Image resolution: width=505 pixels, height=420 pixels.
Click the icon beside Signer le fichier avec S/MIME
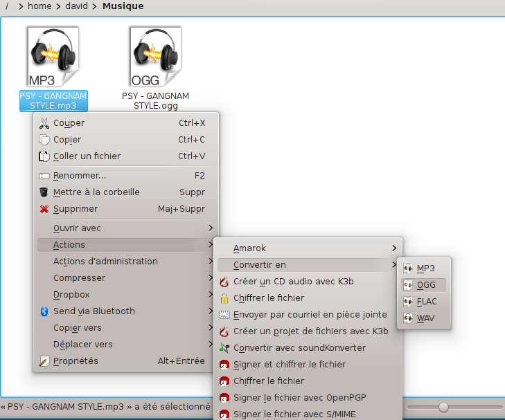[224, 414]
